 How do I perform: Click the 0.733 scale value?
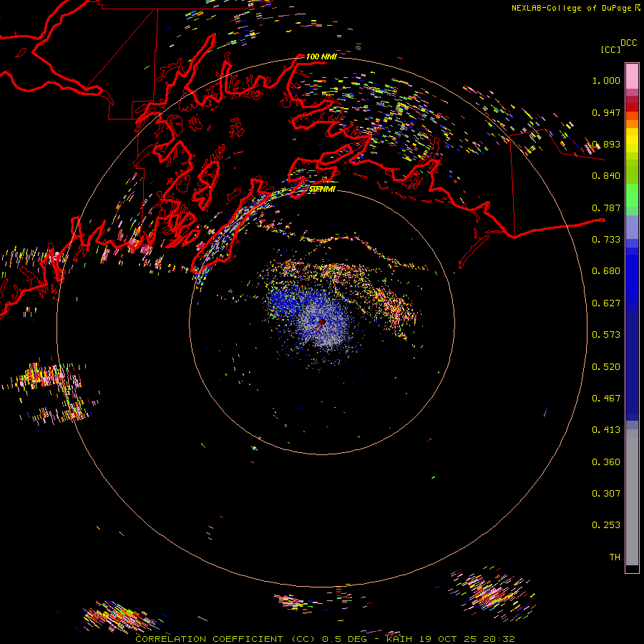(606, 240)
